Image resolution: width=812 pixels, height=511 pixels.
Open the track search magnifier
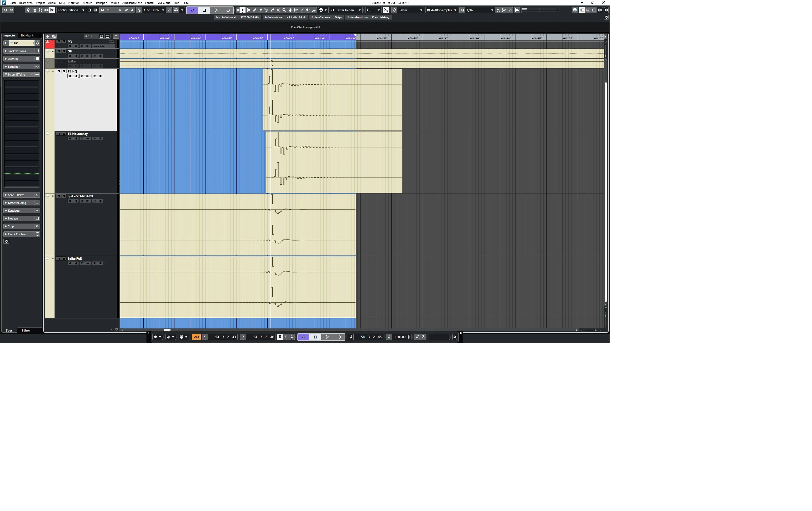(x=116, y=36)
